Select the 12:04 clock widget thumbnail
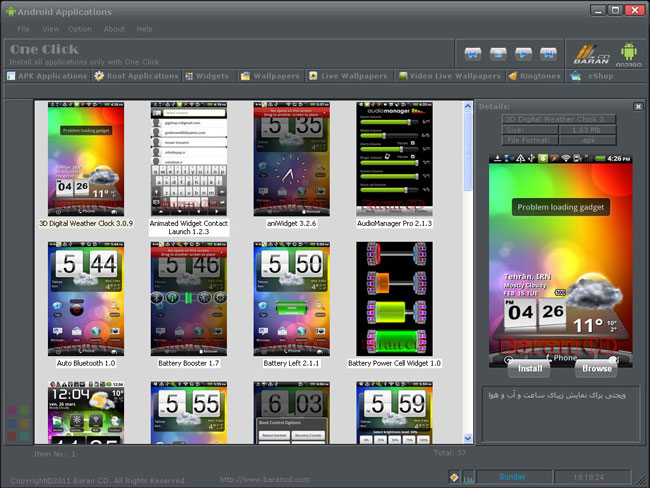Screen dimensions: 650x488 coord(86,413)
